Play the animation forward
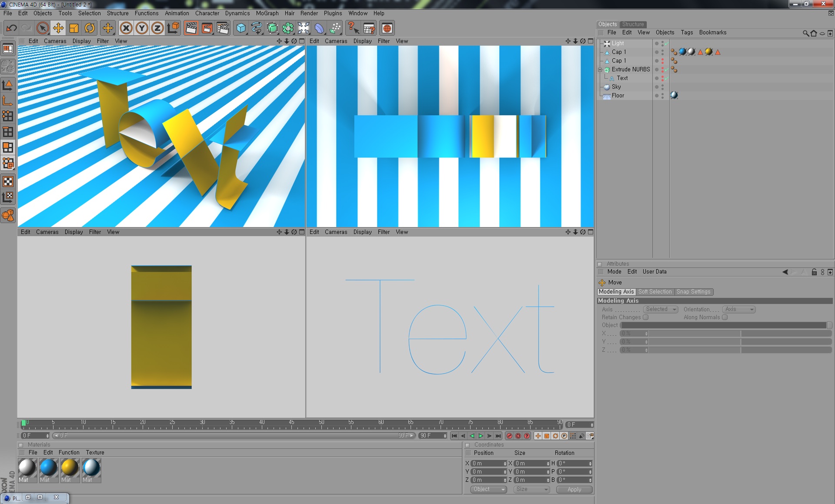835x504 pixels. [x=481, y=436]
